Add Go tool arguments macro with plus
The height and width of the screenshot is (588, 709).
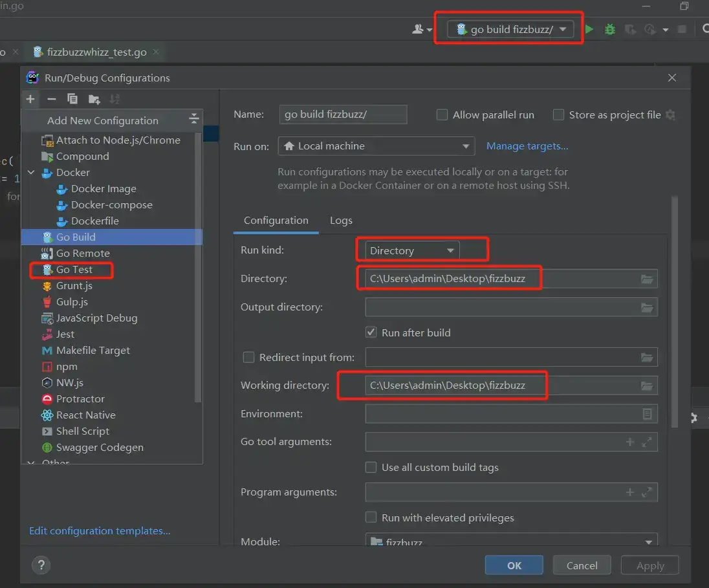[630, 442]
